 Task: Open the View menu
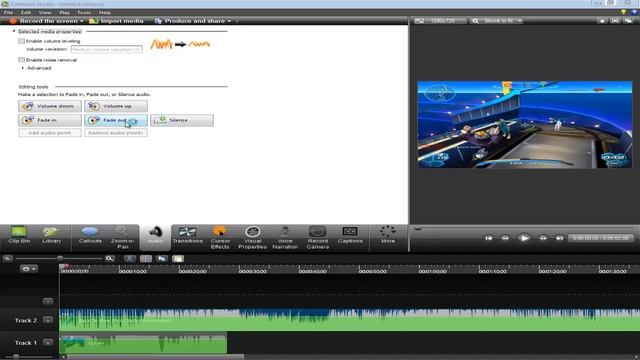[x=45, y=12]
